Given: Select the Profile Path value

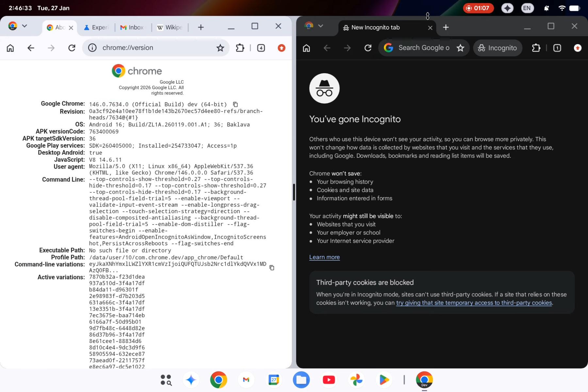Looking at the screenshot, I should (166, 257).
